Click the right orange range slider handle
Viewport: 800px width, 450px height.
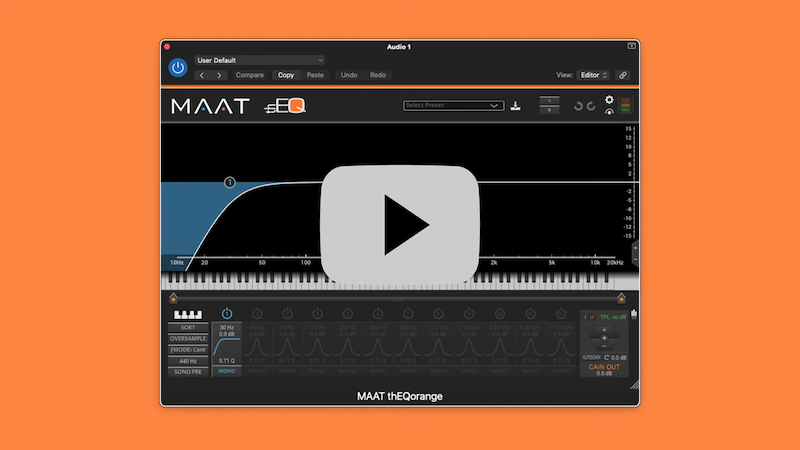[x=621, y=297]
